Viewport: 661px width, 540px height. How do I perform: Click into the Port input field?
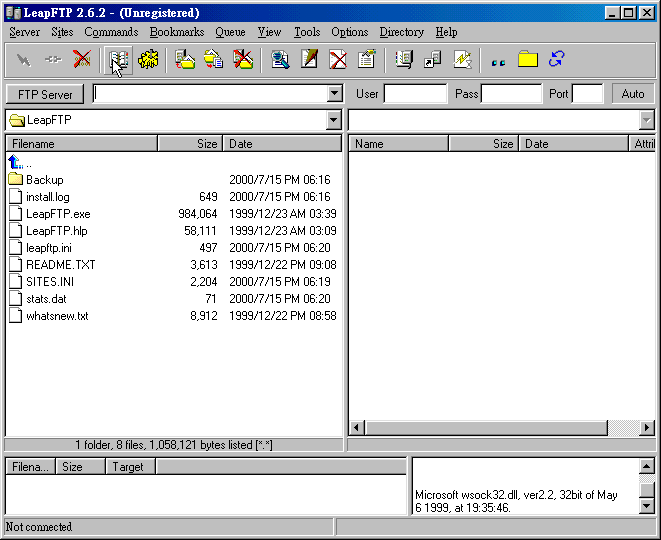pyautogui.click(x=588, y=94)
